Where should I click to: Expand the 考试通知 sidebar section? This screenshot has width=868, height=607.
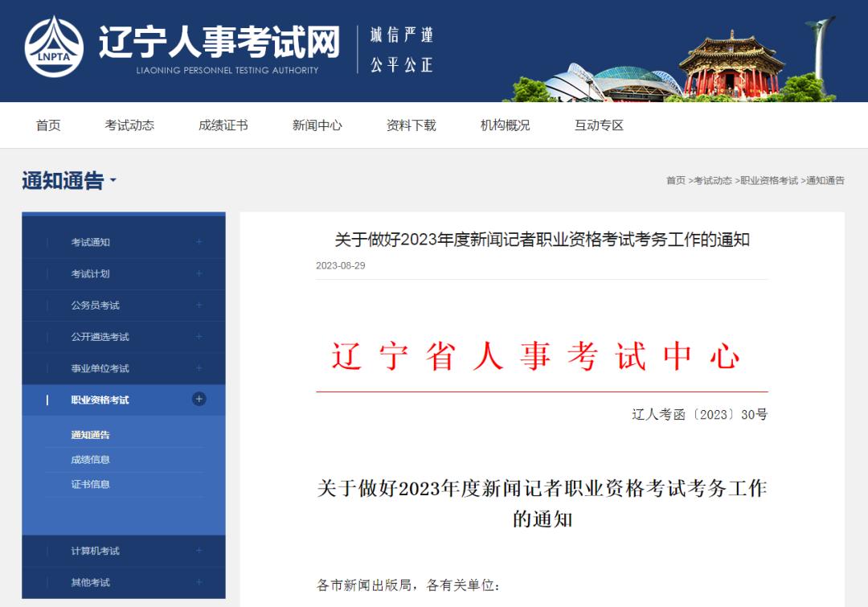tap(198, 241)
